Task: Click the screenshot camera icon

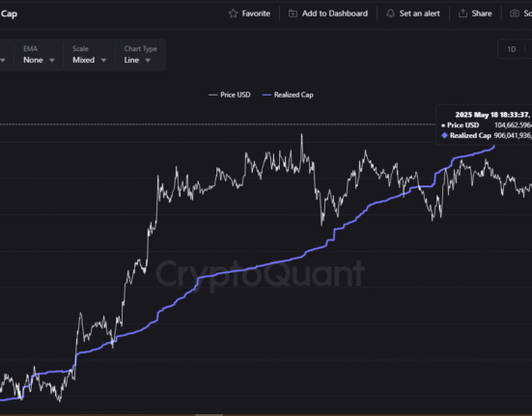Action: (x=515, y=14)
